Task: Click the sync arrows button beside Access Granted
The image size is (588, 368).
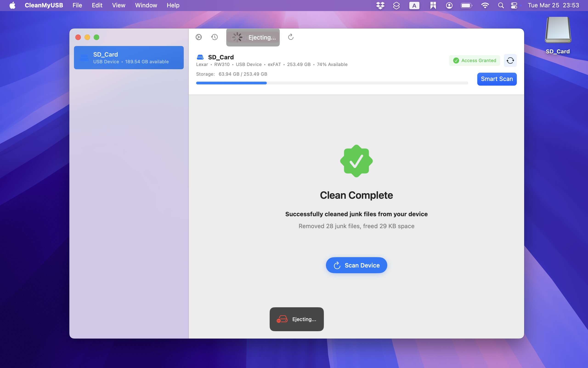Action: (510, 60)
